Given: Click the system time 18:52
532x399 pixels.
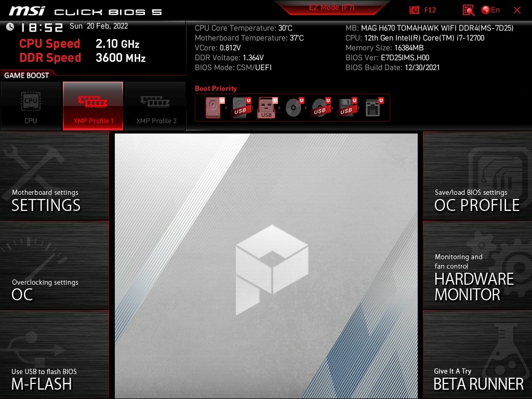Looking at the screenshot, I should point(42,28).
